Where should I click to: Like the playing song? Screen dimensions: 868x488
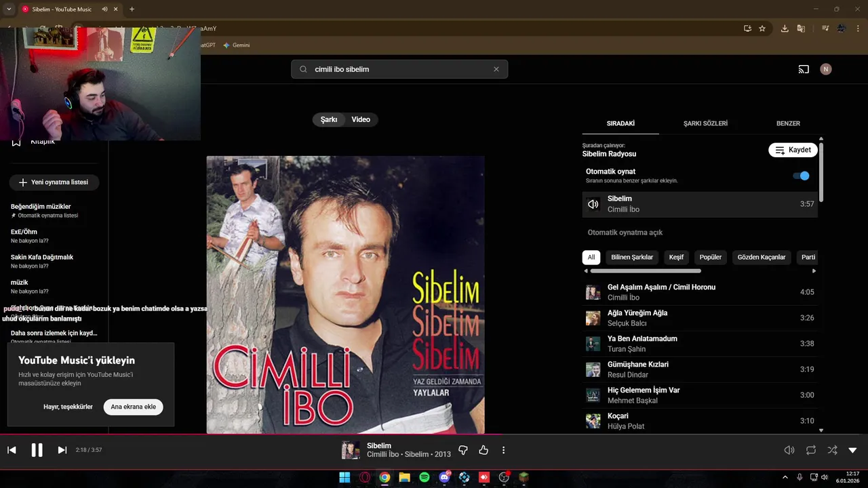484,450
